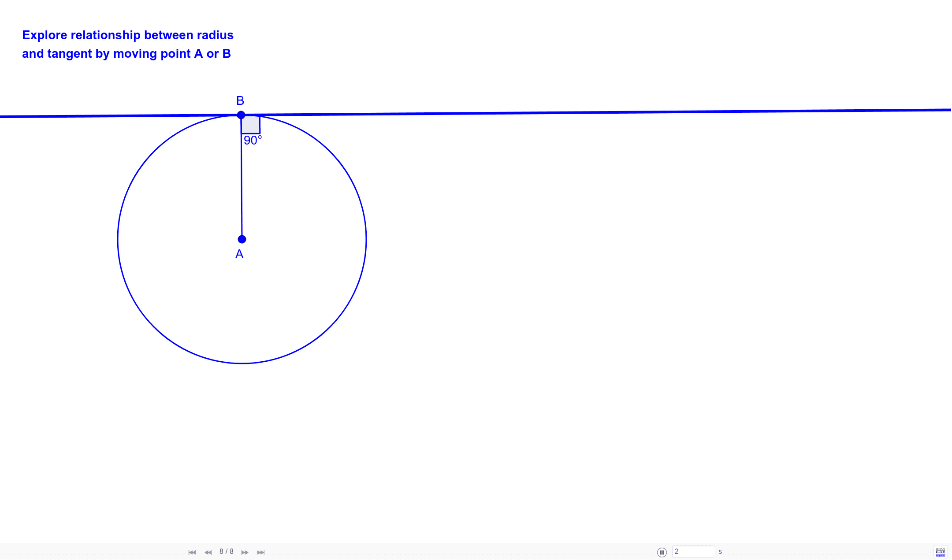Click the previous construction step arrow
Viewport: 952px width, 560px height.
(x=207, y=552)
